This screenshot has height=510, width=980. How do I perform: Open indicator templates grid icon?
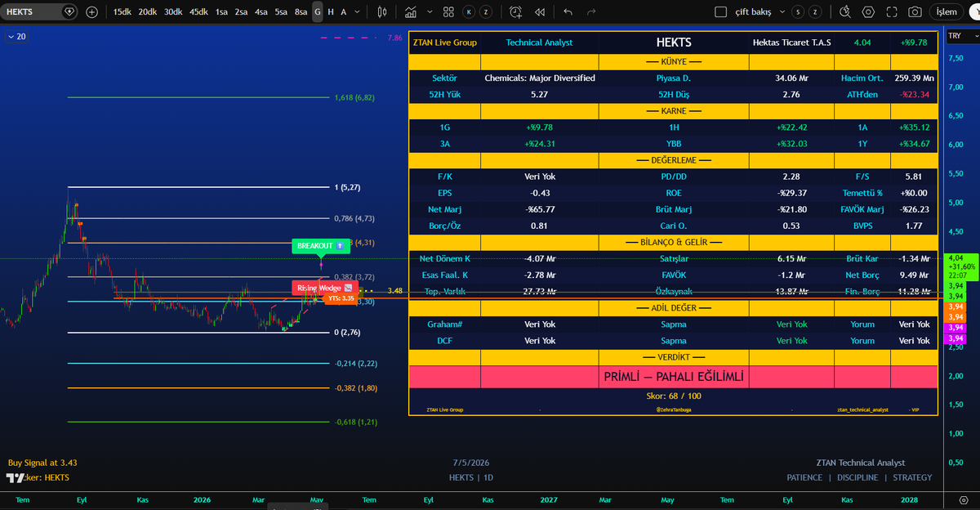448,12
